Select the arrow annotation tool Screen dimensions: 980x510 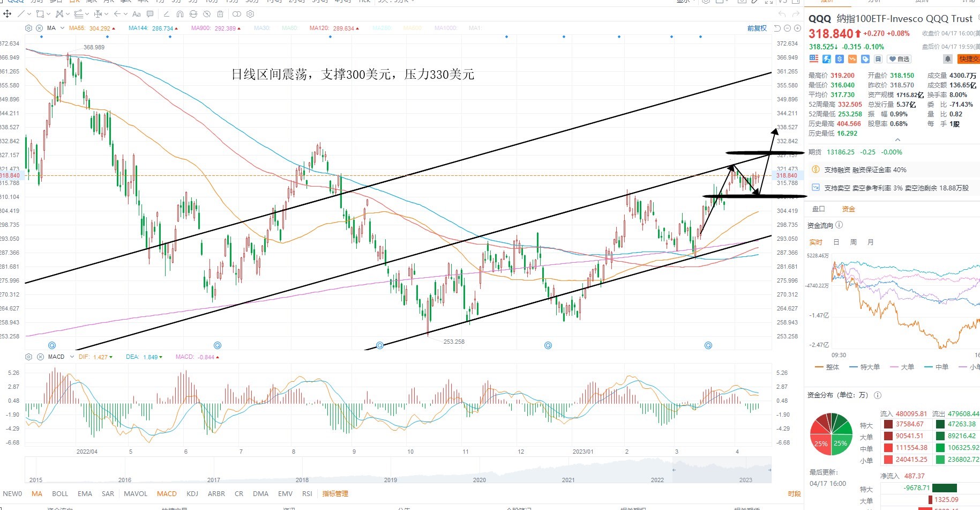pyautogui.click(x=117, y=14)
